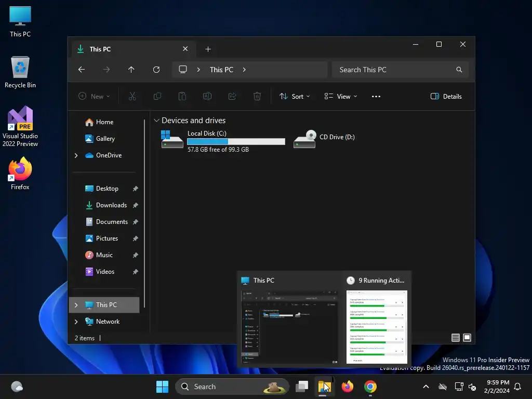Expand This PC tree node
The height and width of the screenshot is (399, 532).
click(x=76, y=305)
